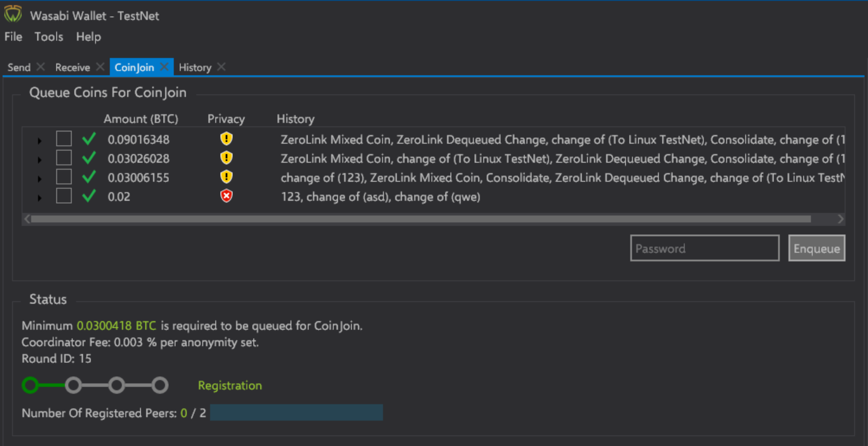Screen dimensions: 868x446
Task: Click the yellow privacy shield for 0.09016348
Action: [x=227, y=139]
